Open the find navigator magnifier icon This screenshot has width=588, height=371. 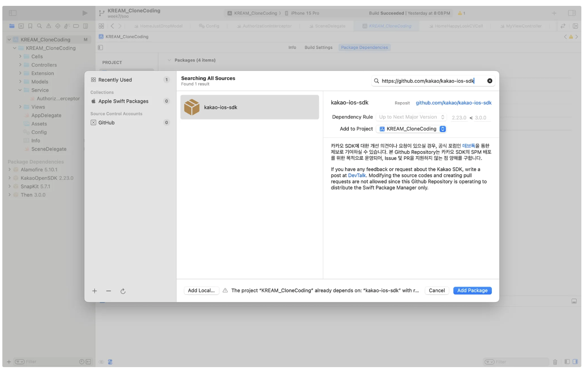39,26
